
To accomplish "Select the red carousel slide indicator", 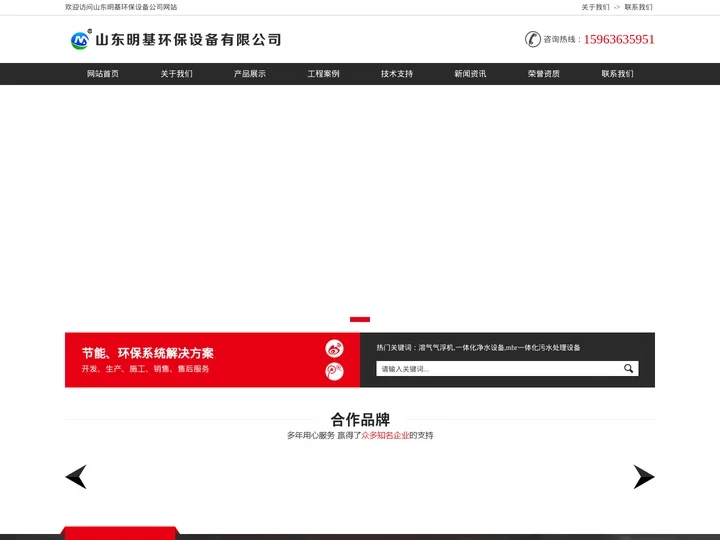I will coord(360,320).
